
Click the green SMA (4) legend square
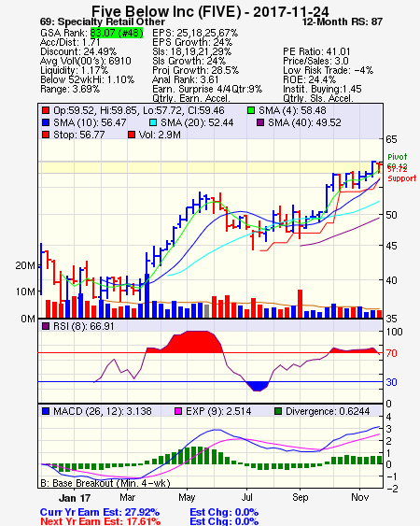click(x=251, y=110)
